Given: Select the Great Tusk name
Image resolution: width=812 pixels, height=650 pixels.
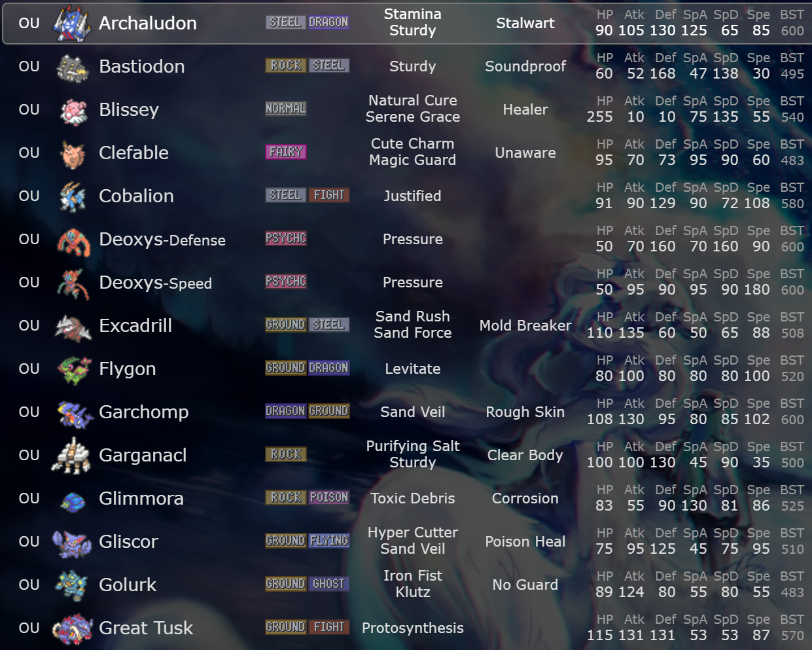Looking at the screenshot, I should (x=146, y=628).
